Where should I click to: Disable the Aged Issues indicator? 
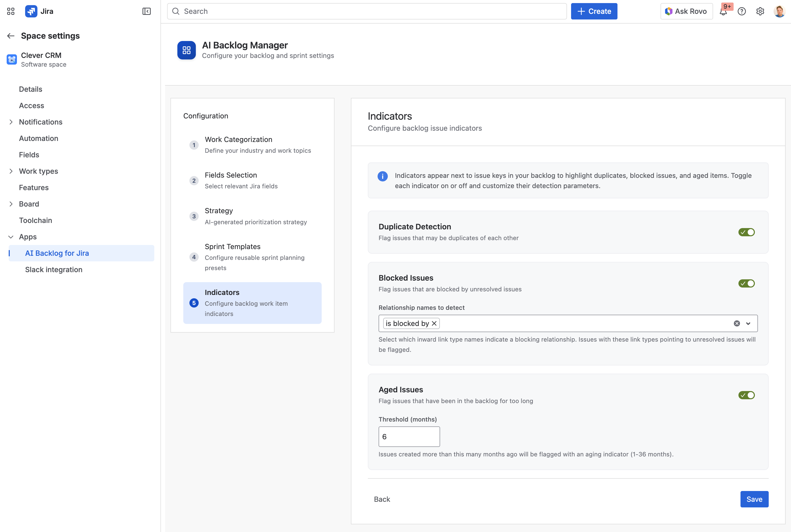point(747,395)
